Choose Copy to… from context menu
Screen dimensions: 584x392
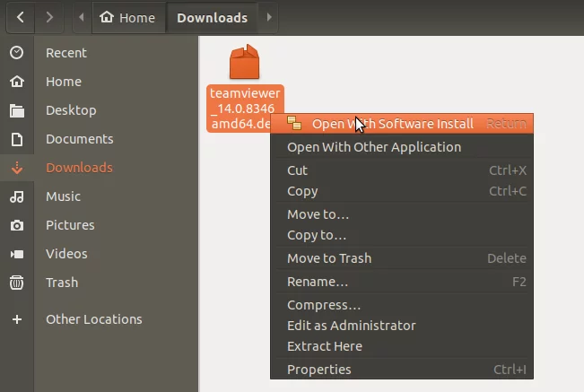point(402,235)
